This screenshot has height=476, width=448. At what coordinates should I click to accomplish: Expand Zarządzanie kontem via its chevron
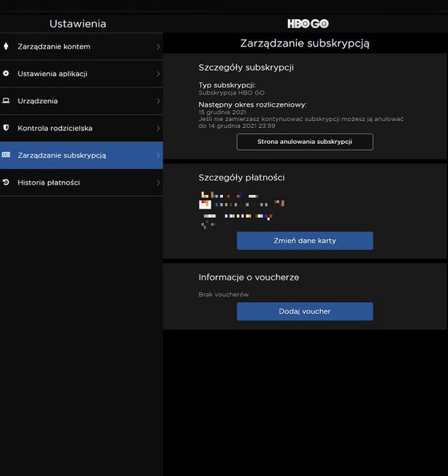tap(158, 47)
